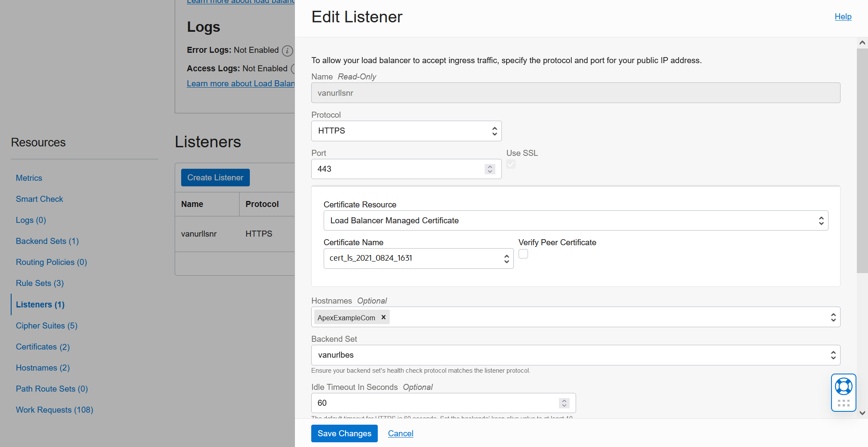Enable the Verify Peer Certificate checkbox
Viewport: 868px width, 447px height.
tap(523, 254)
